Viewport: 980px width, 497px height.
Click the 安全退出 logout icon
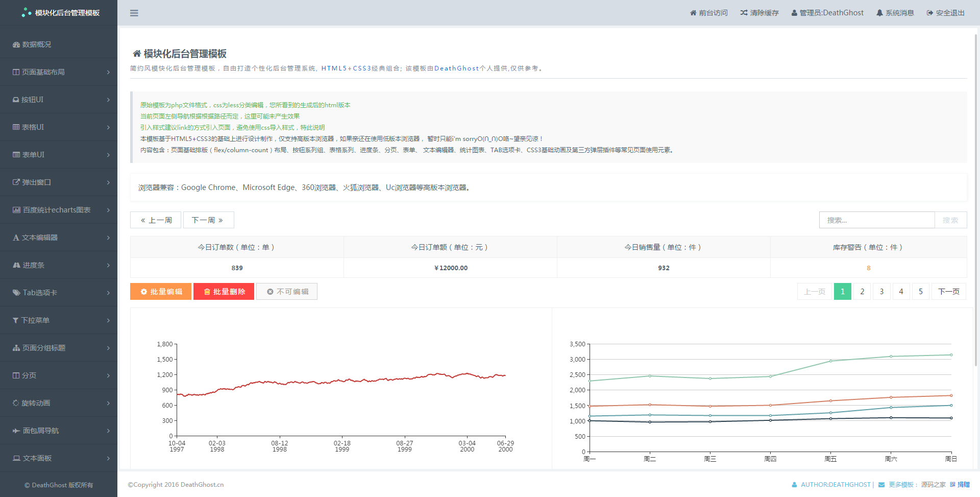(929, 13)
